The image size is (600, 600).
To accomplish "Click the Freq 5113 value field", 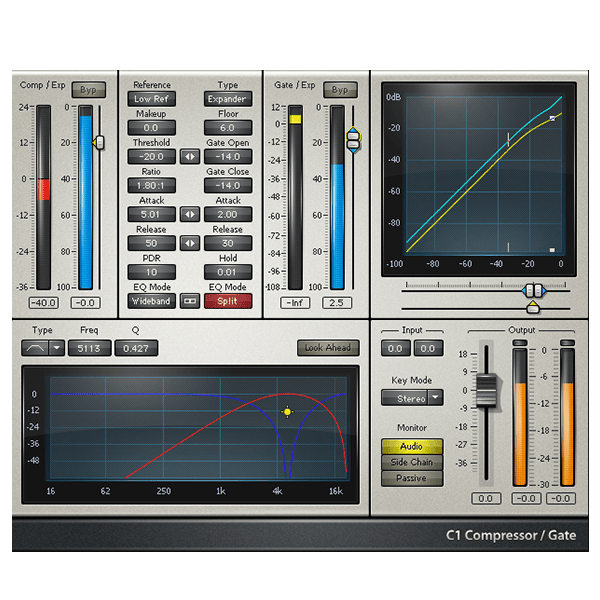I will (x=90, y=348).
